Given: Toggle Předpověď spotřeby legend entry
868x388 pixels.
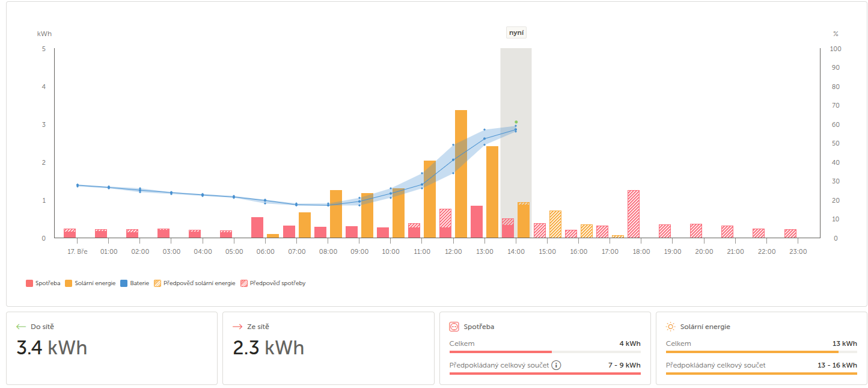Looking at the screenshot, I should (x=273, y=283).
